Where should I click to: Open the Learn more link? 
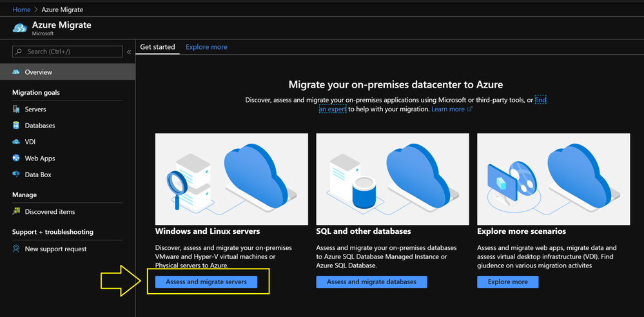[x=447, y=110]
